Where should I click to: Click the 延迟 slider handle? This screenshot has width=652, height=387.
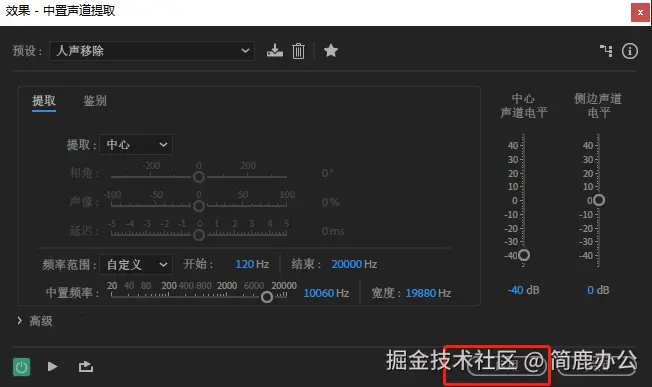coord(199,235)
